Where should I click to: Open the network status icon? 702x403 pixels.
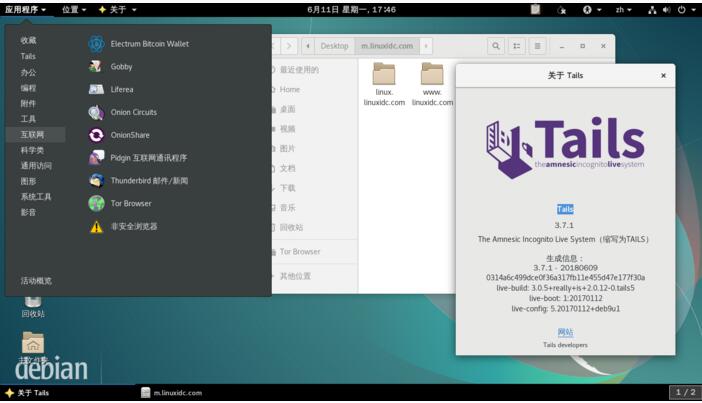coord(652,9)
